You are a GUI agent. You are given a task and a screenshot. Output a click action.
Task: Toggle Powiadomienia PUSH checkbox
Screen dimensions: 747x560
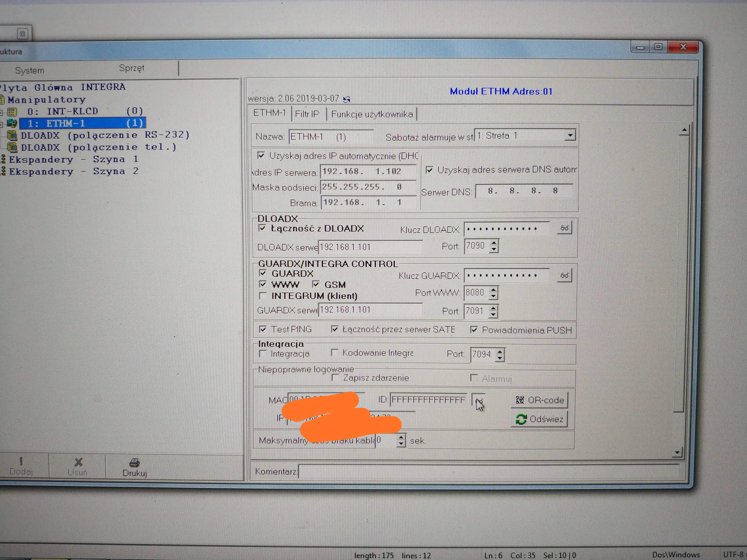click(x=474, y=329)
